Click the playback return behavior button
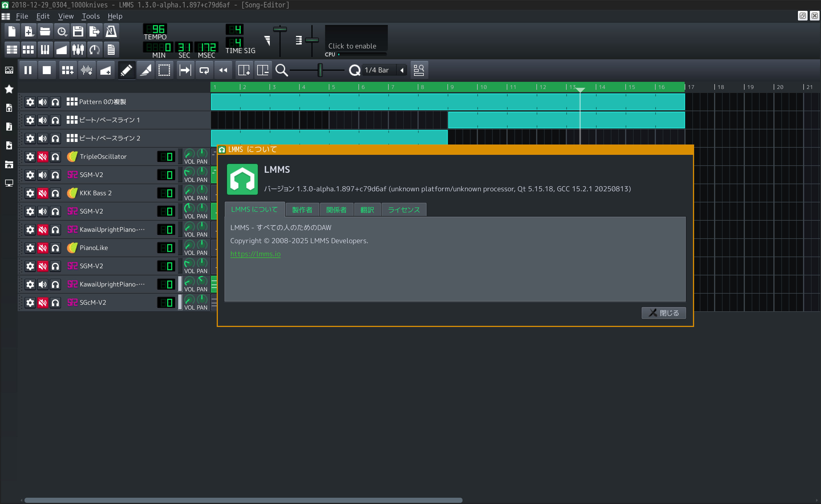The image size is (821, 504). click(223, 70)
